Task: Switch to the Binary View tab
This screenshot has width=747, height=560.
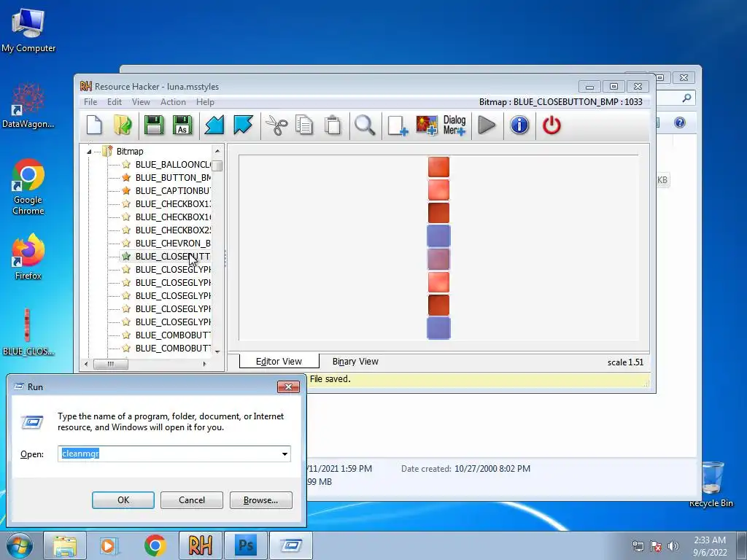Action: (x=355, y=362)
